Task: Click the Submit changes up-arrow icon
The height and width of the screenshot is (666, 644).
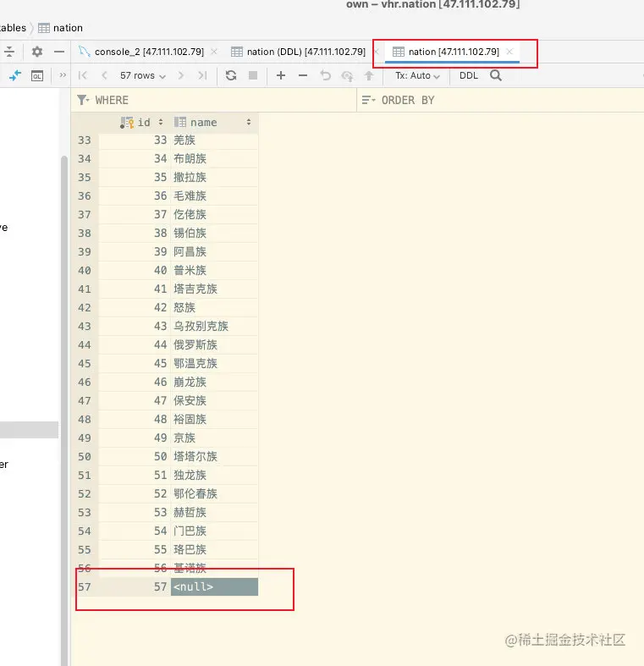Action: [x=369, y=75]
